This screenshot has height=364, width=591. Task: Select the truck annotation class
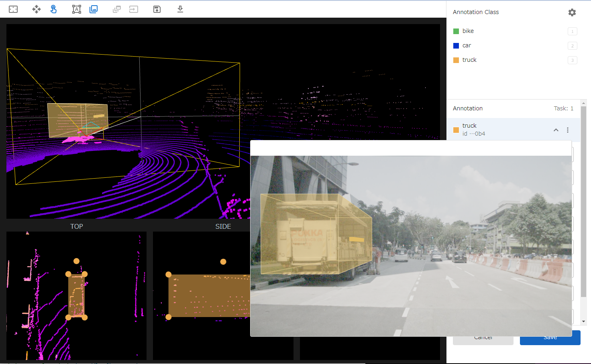click(x=515, y=60)
